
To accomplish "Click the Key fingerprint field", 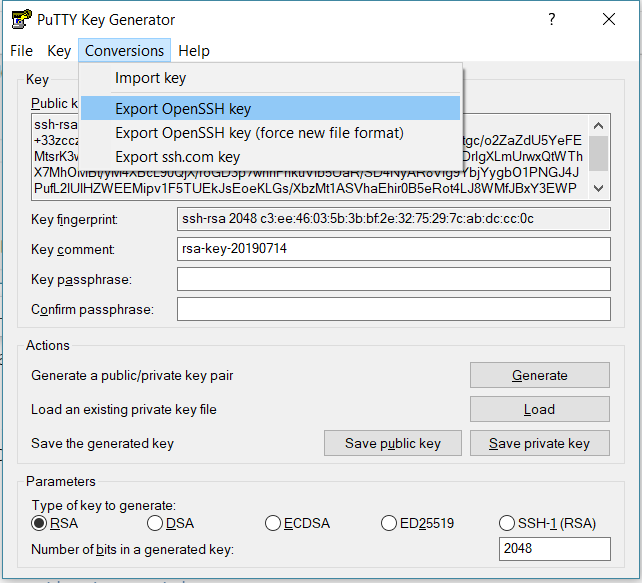I will (393, 219).
